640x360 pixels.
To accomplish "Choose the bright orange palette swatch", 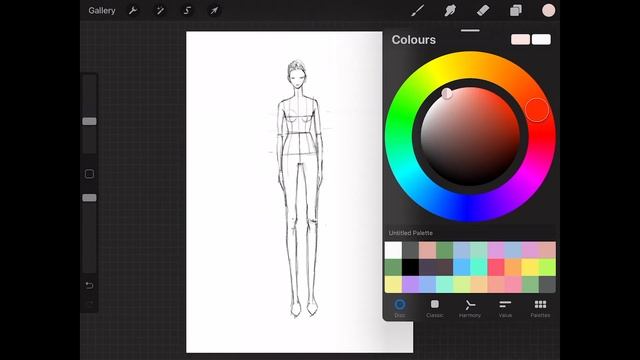I will click(x=513, y=267).
